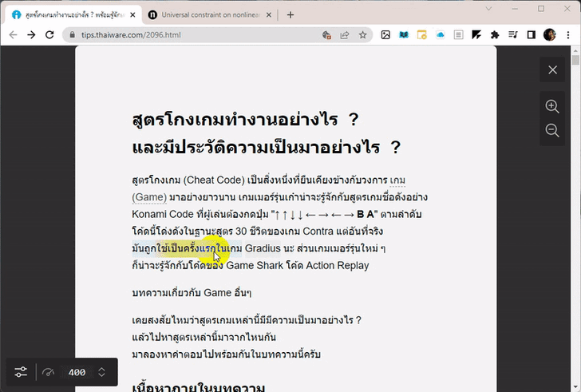Open the blue cloud extension icon
Screen dimensions: 581x392
point(441,35)
